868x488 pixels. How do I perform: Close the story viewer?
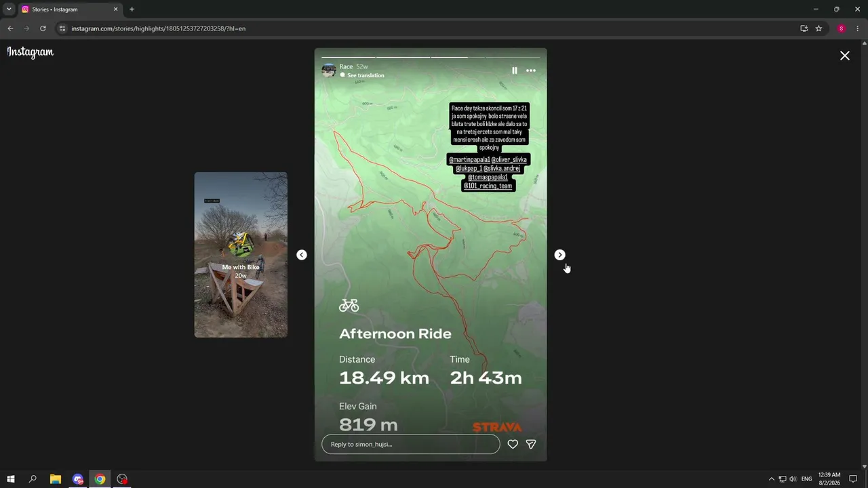pos(845,56)
